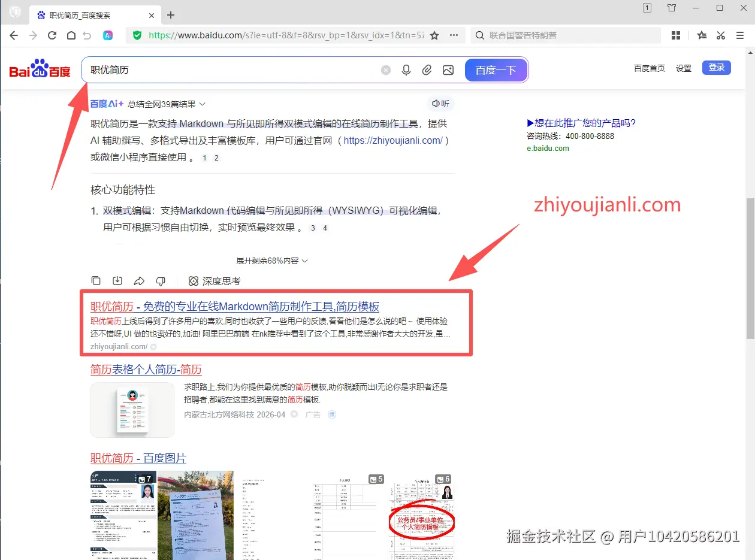This screenshot has height=560, width=755.
Task: Search by image with picture icon
Action: tap(448, 70)
